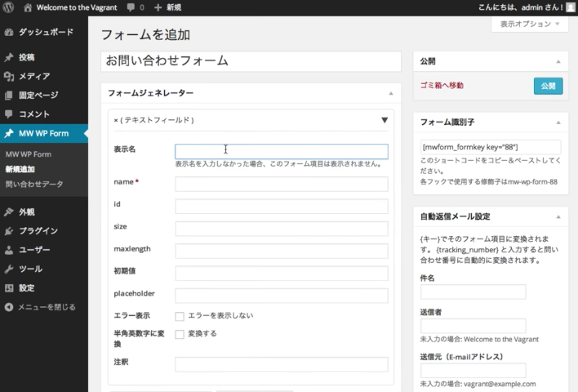Image resolution: width=578 pixels, height=392 pixels.
Task: Click the ツール wrench icon
Action: coord(9,269)
